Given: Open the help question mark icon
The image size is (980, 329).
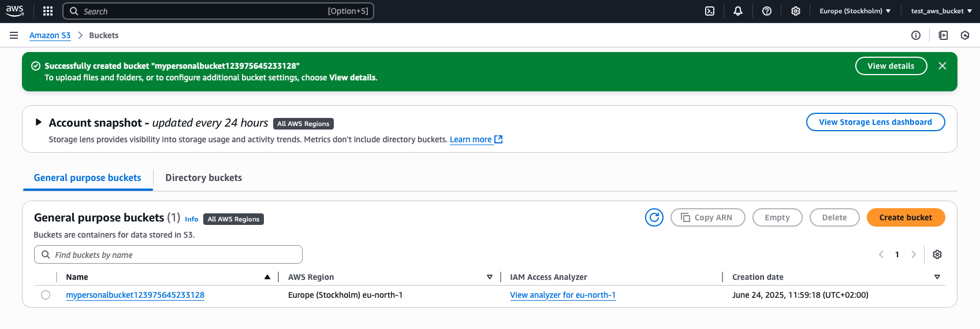Looking at the screenshot, I should [767, 11].
